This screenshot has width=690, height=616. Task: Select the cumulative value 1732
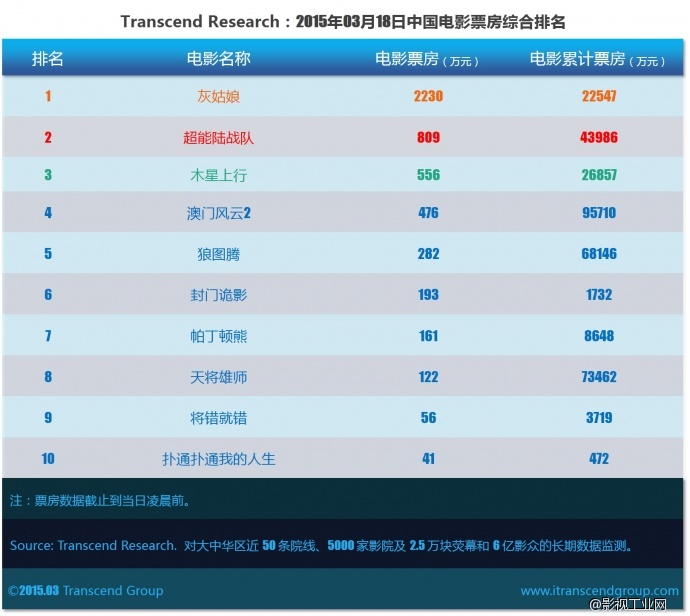tap(599, 295)
